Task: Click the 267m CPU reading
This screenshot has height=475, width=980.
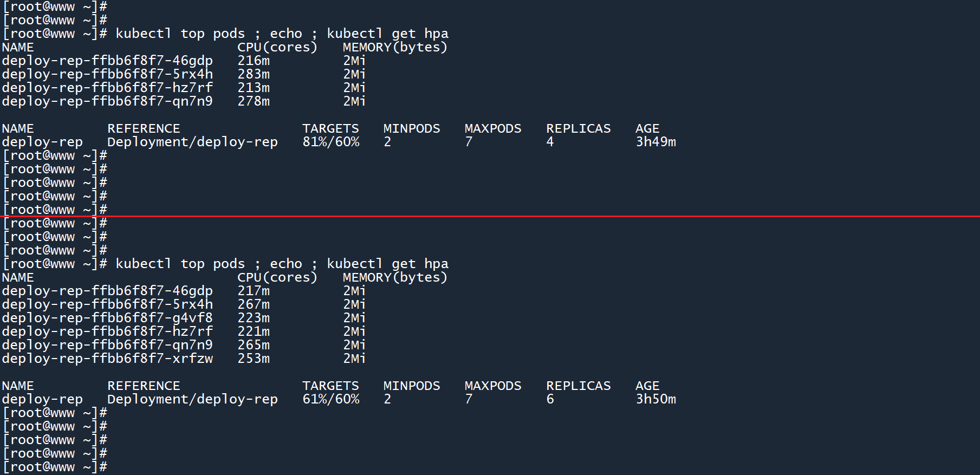Action: 254,304
